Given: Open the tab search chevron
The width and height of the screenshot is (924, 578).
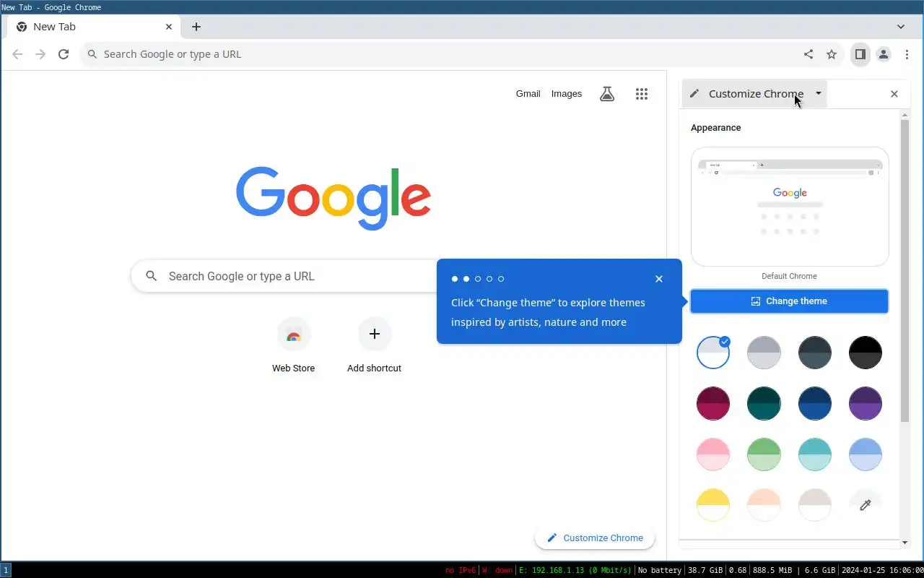Looking at the screenshot, I should click(901, 27).
